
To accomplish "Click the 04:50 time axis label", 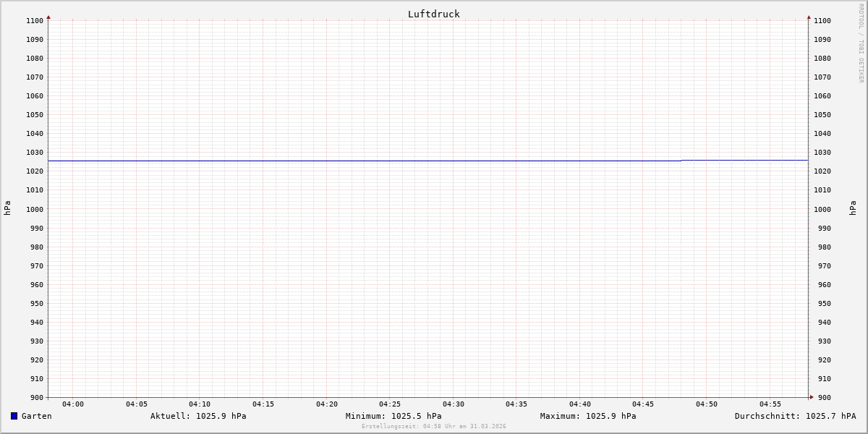I will [x=707, y=404].
